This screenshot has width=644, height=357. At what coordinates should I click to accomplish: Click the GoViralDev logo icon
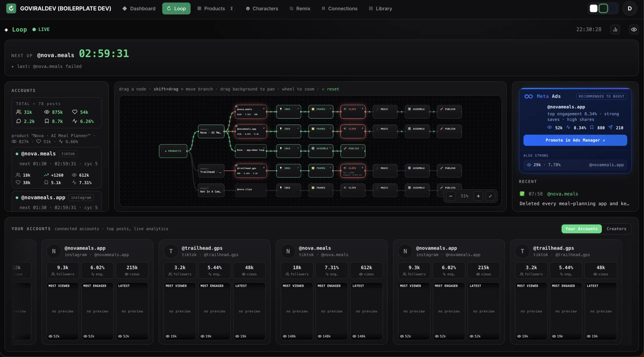(11, 8)
